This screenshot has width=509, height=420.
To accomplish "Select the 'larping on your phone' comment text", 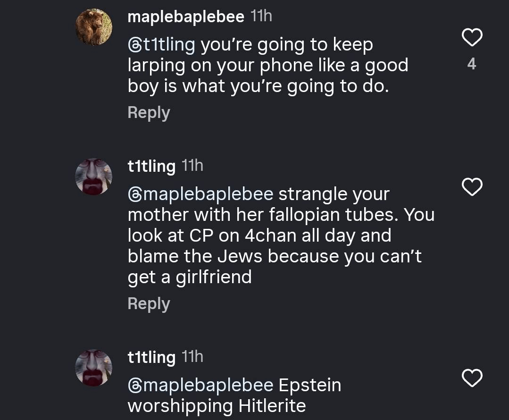I will pos(267,66).
